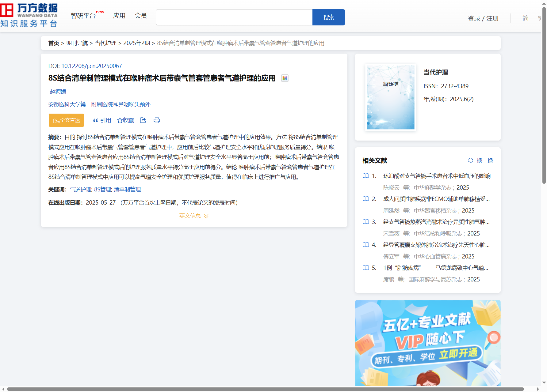Click the scroll-right arrow of horizontal scrollbar
The width and height of the screenshot is (547, 392).
point(538,389)
